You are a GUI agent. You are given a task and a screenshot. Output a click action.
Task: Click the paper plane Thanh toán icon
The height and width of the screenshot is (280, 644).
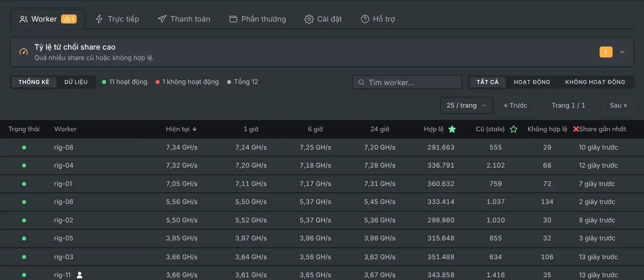(x=162, y=19)
